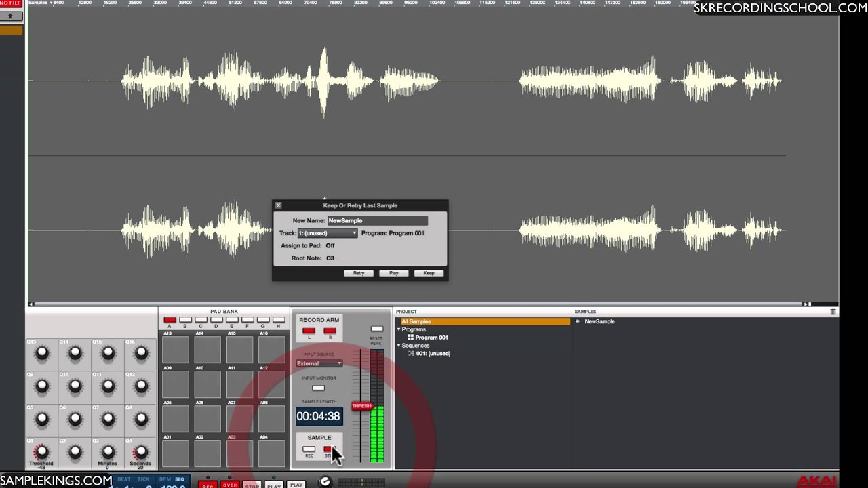Viewport: 868px width, 488px height.
Task: Trigger pad A11
Action: coord(240,384)
